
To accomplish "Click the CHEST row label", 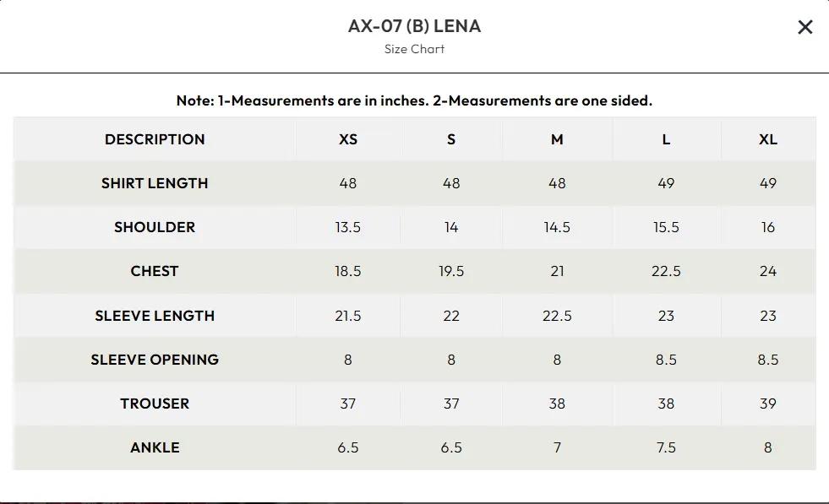I will 155,271.
